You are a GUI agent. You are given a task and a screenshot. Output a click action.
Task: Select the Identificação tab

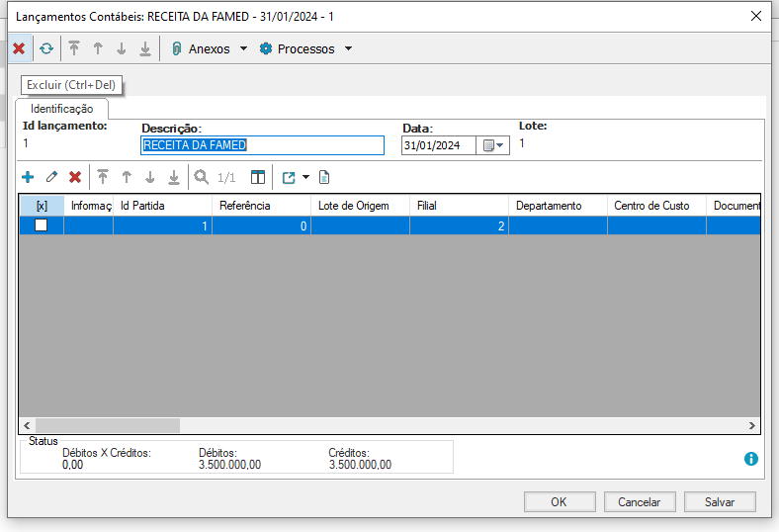tap(61, 109)
